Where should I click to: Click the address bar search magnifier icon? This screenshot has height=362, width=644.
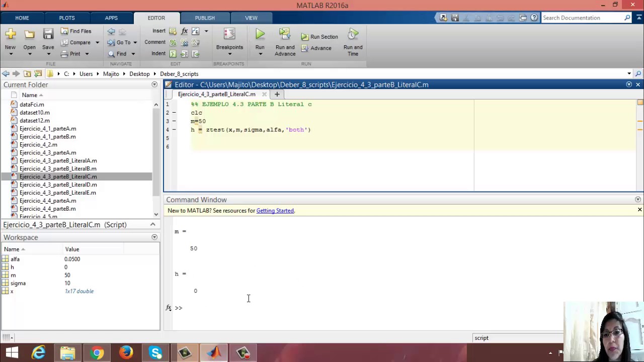[x=638, y=74]
